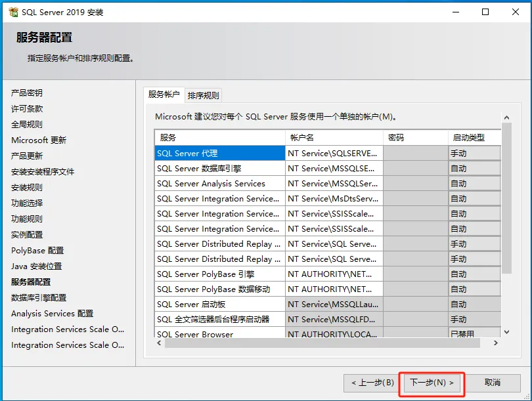The height and width of the screenshot is (401, 532).
Task: Click password cell for SQL Server Analysis Services
Action: pos(416,184)
